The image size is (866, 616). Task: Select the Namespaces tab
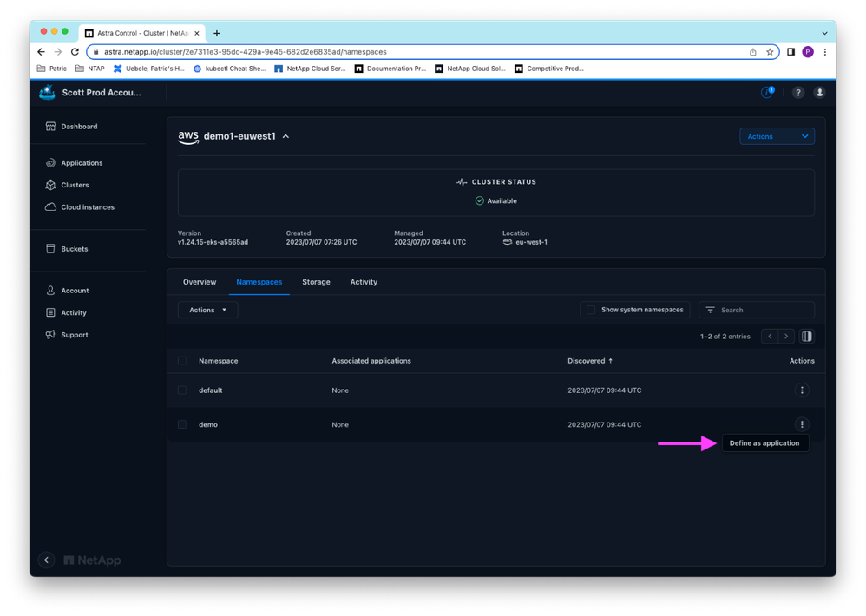(x=259, y=282)
